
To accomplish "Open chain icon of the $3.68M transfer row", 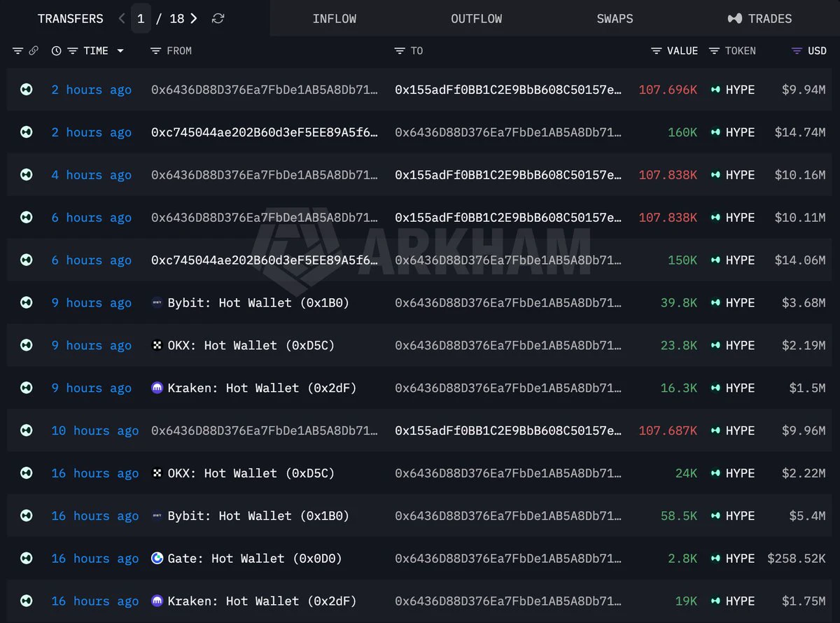I will [27, 302].
